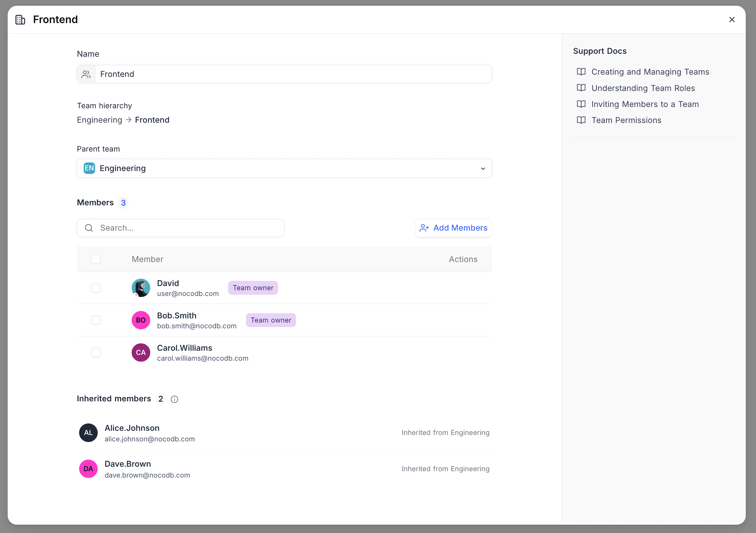Click the building icon beside the Frontend title
756x533 pixels.
click(x=21, y=20)
